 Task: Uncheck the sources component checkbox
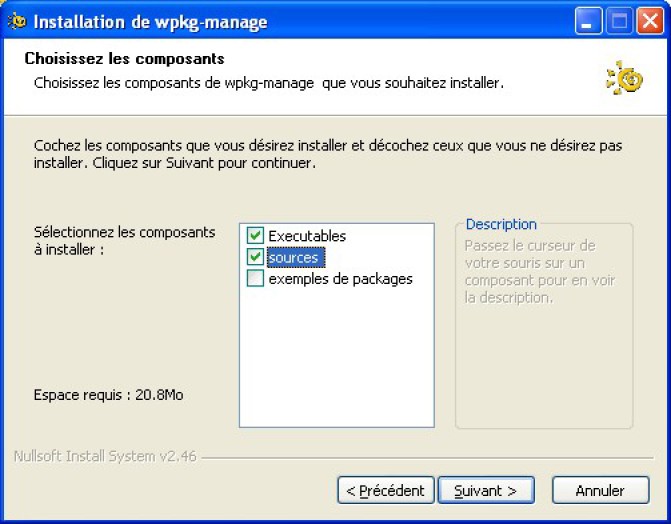click(256, 258)
